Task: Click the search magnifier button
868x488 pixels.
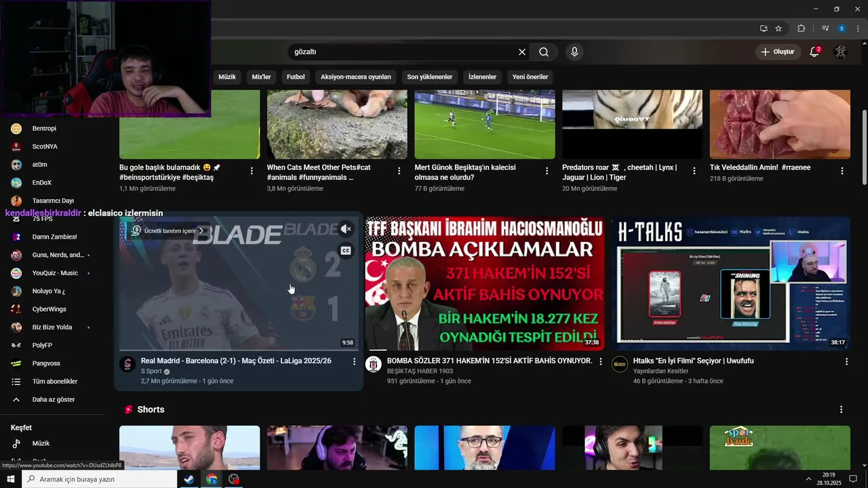Action: [544, 52]
